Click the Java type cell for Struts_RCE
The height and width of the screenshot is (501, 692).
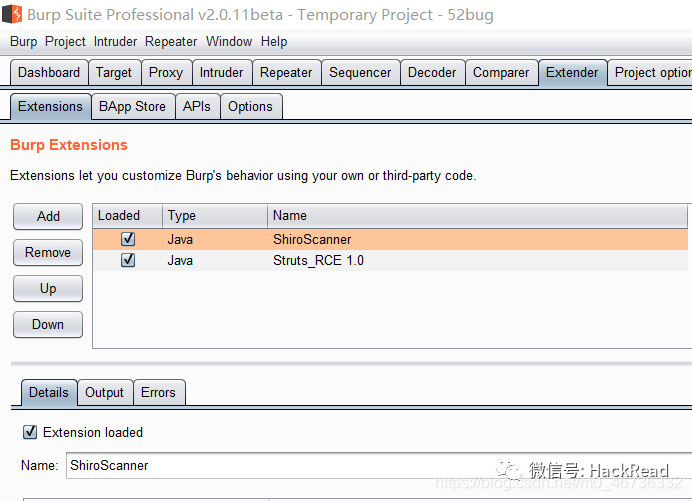coord(180,260)
